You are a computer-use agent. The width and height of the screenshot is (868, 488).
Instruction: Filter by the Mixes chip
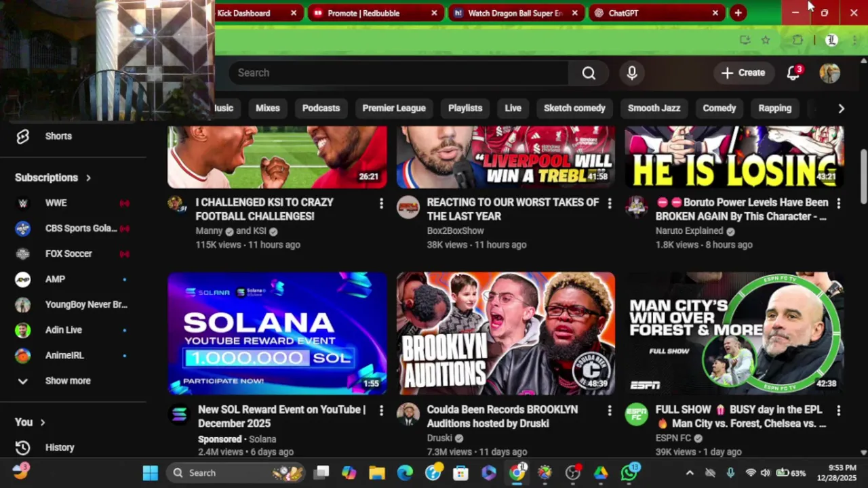click(267, 108)
